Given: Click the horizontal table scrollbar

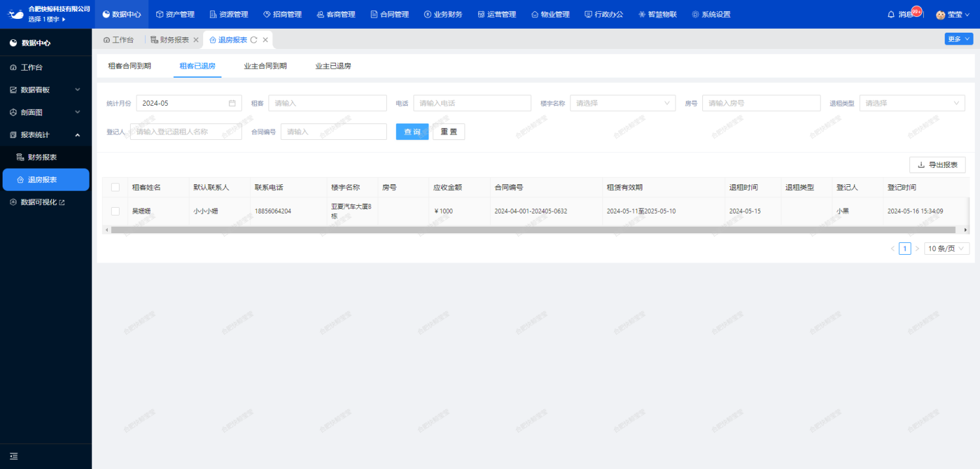Looking at the screenshot, I should 532,230.
